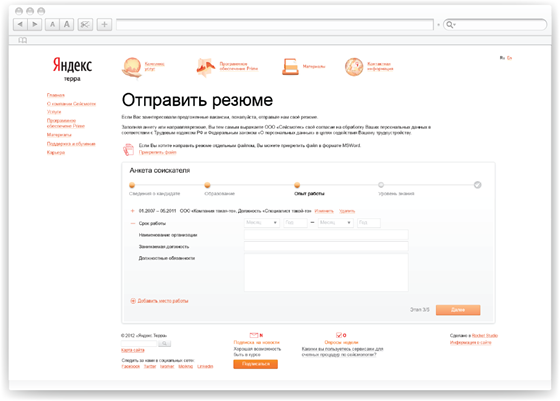Collapse the Срок работы section with minus
Image resolution: width=560 pixels, height=401 pixels.
[x=133, y=224]
